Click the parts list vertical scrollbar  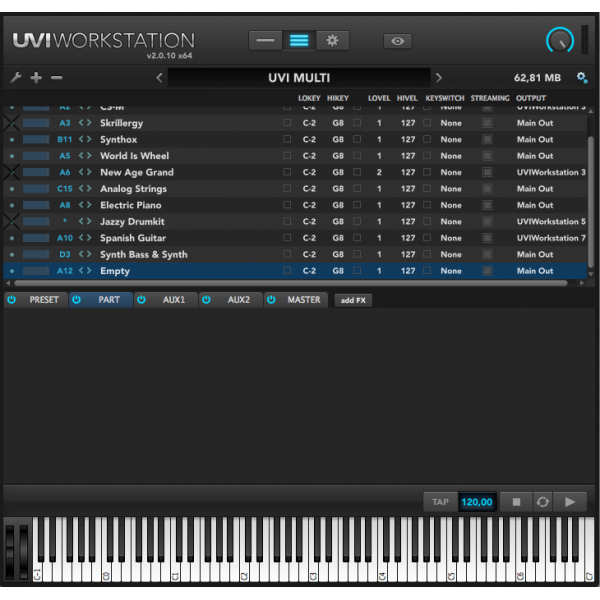590,202
